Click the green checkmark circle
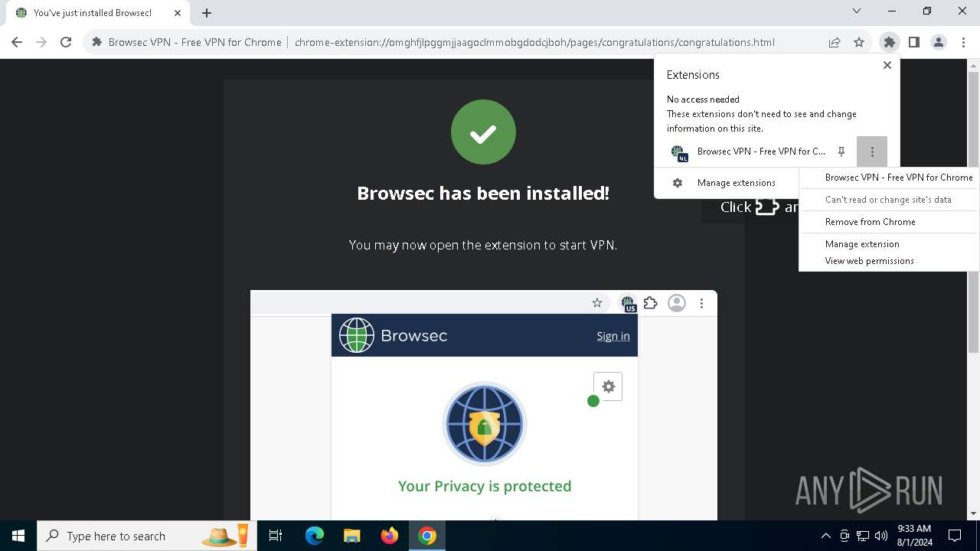Viewport: 980px width, 551px height. pyautogui.click(x=483, y=132)
